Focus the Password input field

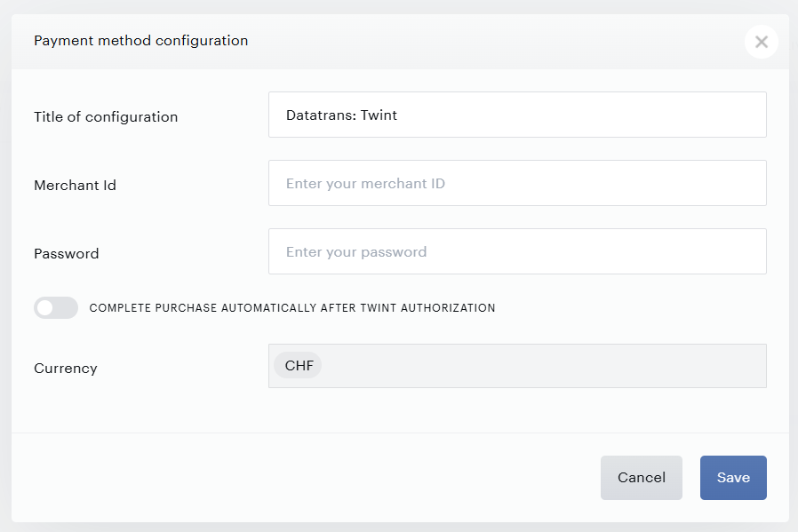point(517,251)
